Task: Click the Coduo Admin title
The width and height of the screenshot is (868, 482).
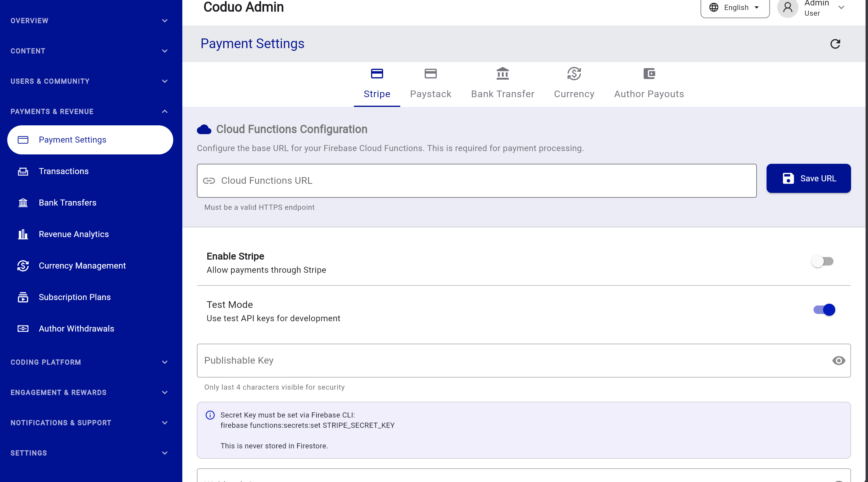Action: (x=243, y=7)
